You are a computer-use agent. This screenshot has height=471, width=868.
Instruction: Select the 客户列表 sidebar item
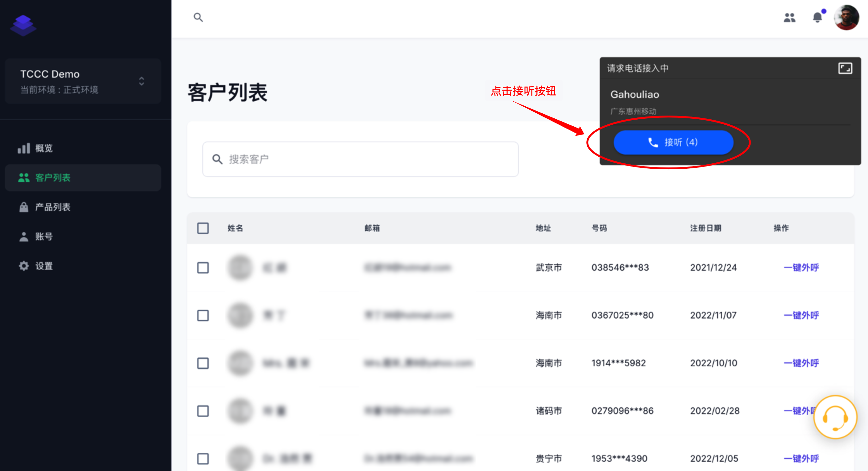53,178
